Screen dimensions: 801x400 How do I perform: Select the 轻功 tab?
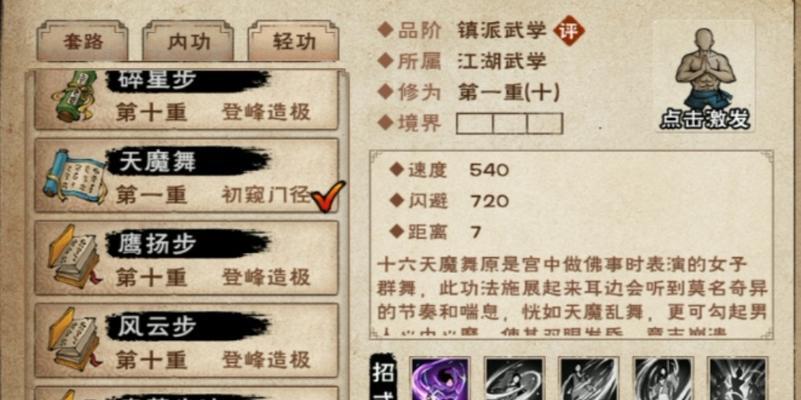293,41
